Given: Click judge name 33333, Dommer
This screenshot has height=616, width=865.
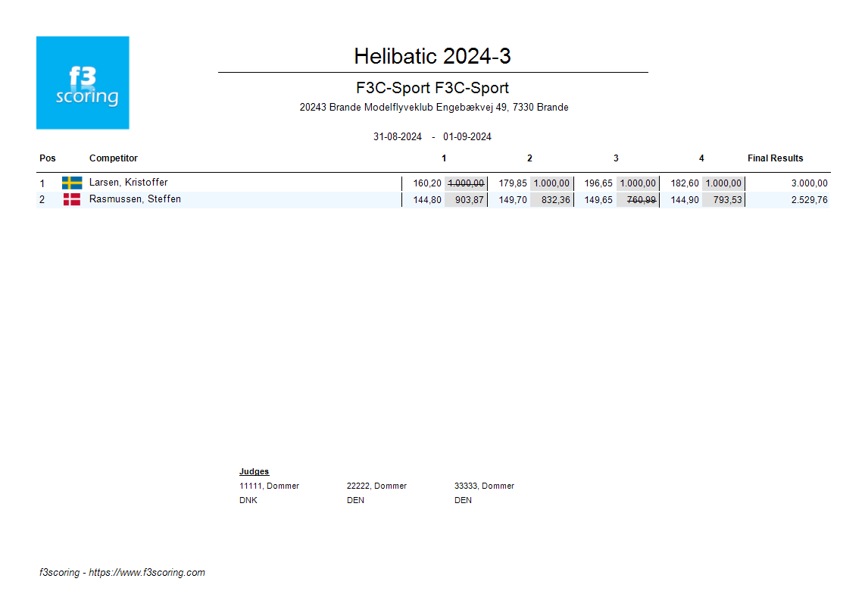Looking at the screenshot, I should click(484, 486).
